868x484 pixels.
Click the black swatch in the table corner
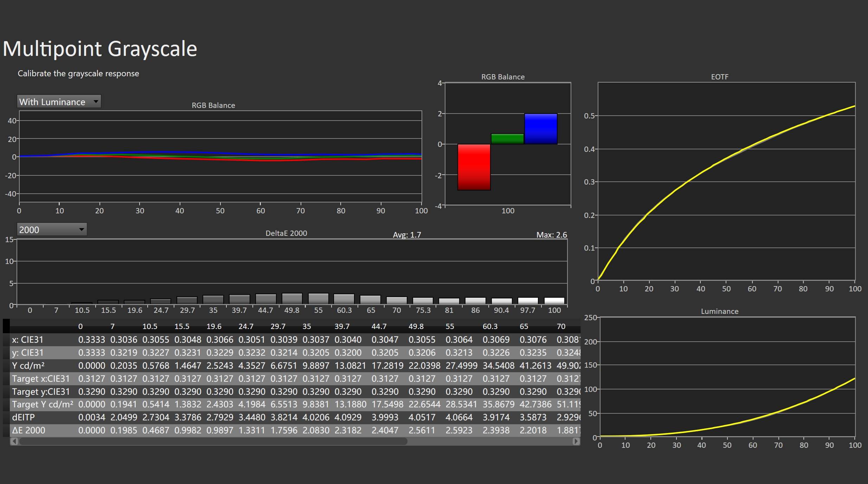6,326
